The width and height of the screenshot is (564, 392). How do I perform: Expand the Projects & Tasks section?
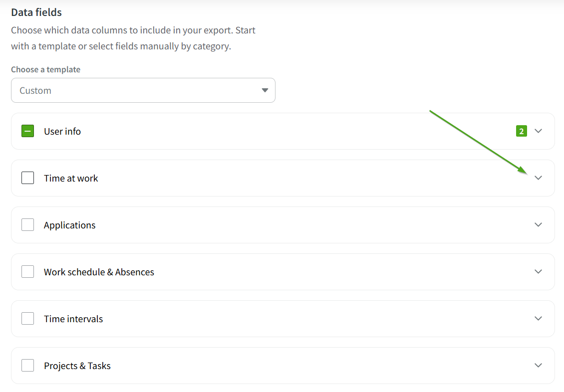(539, 365)
